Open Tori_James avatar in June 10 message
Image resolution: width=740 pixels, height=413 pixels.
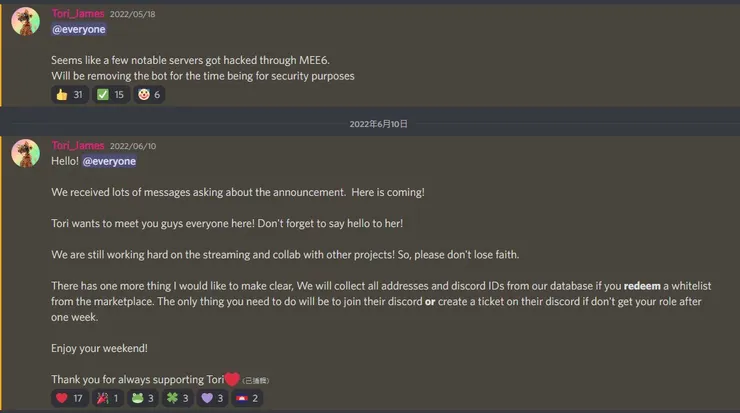click(x=26, y=153)
